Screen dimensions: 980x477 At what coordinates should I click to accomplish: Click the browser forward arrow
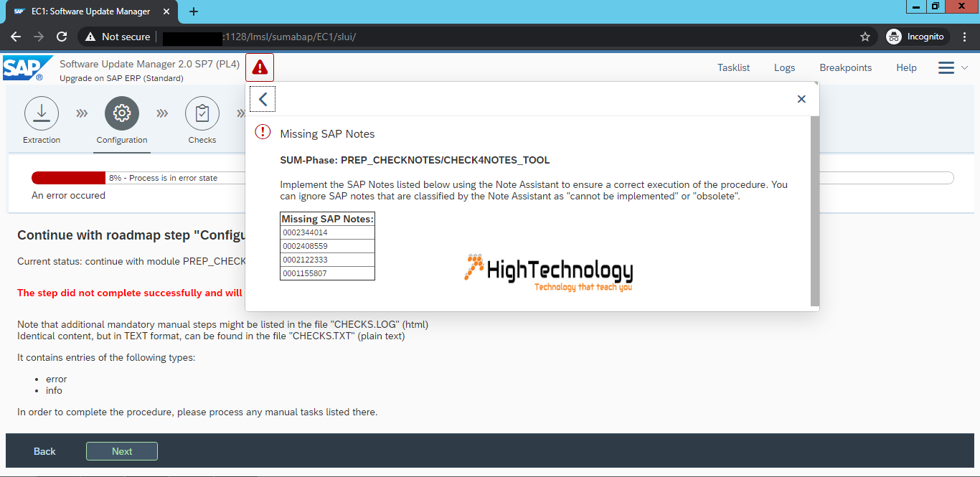pos(39,37)
